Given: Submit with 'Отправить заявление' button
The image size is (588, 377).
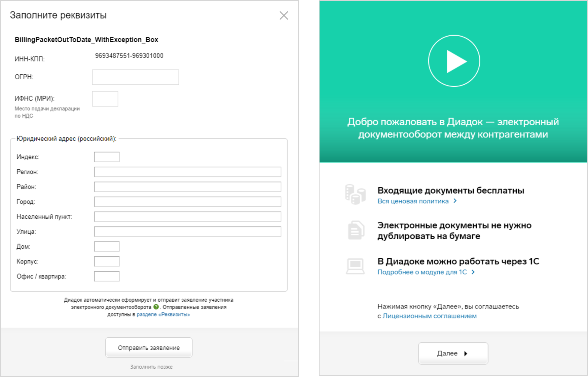Looking at the screenshot, I should point(149,348).
